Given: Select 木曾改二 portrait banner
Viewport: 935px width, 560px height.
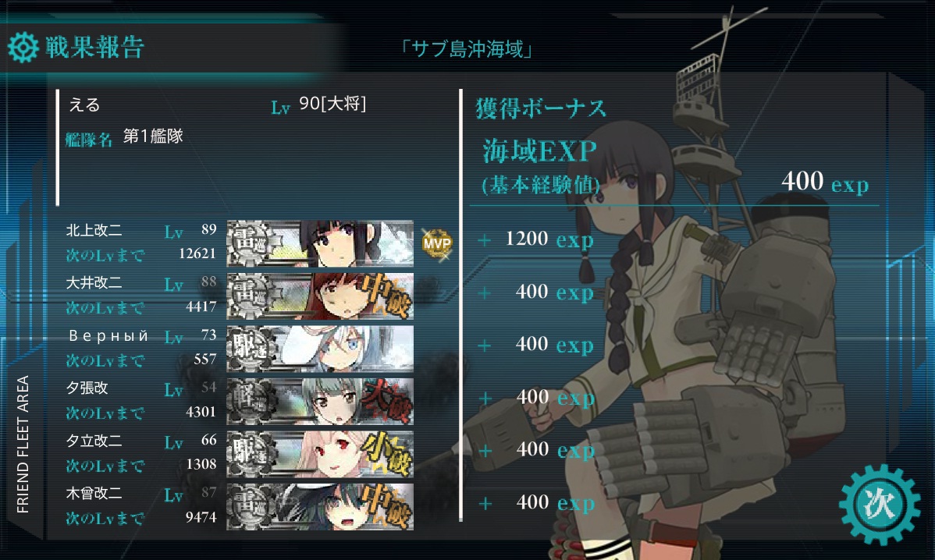Looking at the screenshot, I should click(320, 506).
